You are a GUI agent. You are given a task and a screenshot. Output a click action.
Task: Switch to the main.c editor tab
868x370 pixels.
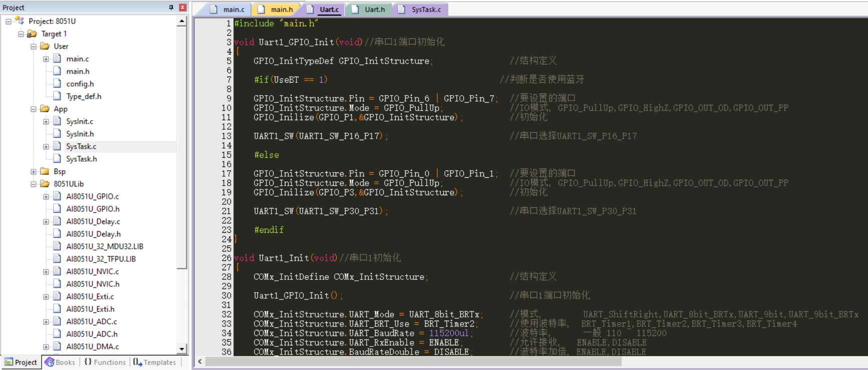tap(228, 10)
